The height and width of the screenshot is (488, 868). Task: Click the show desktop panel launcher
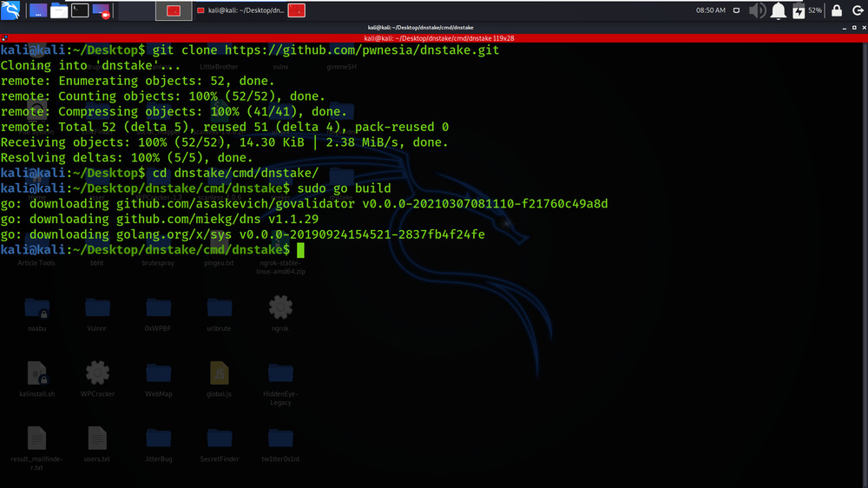[x=37, y=10]
